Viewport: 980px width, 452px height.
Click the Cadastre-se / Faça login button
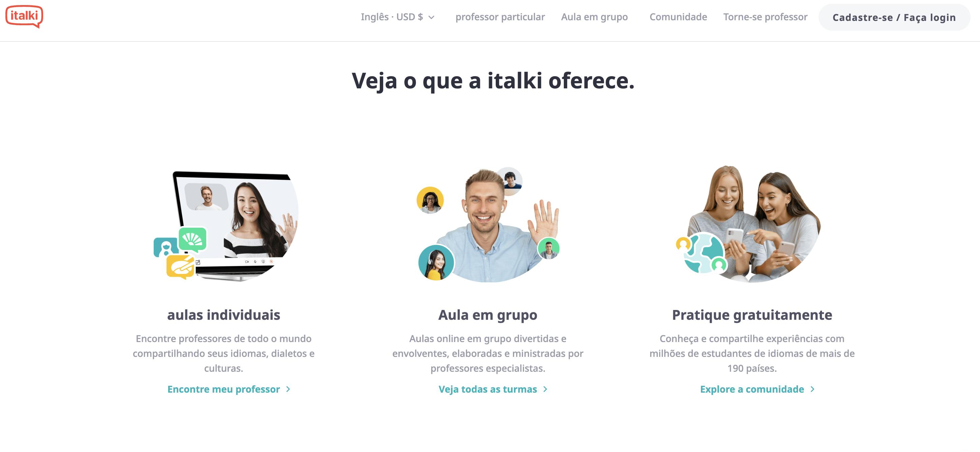[x=894, y=18]
